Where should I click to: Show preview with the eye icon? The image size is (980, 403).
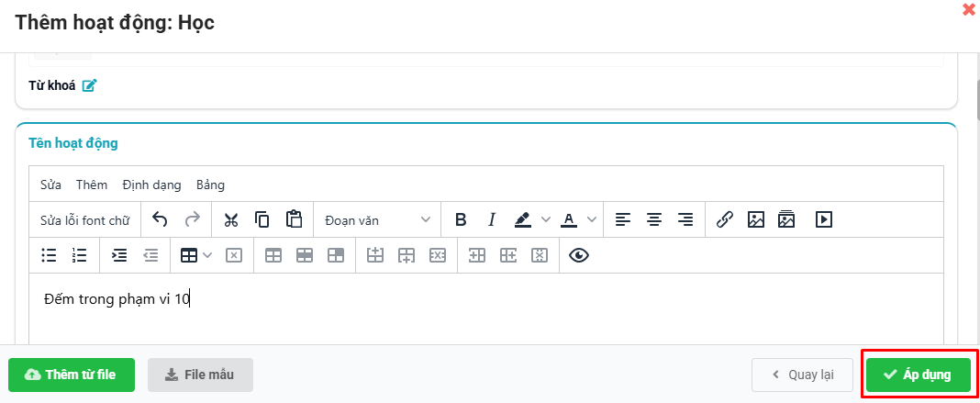click(x=578, y=255)
